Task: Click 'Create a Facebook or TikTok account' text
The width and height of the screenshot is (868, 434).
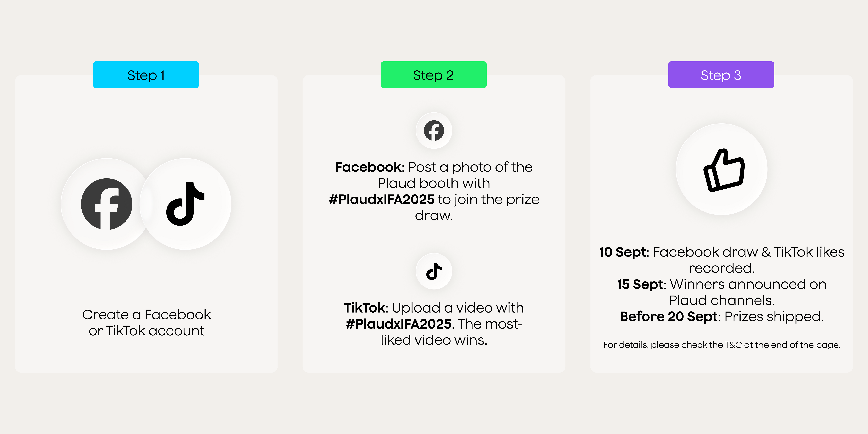Action: [x=147, y=322]
